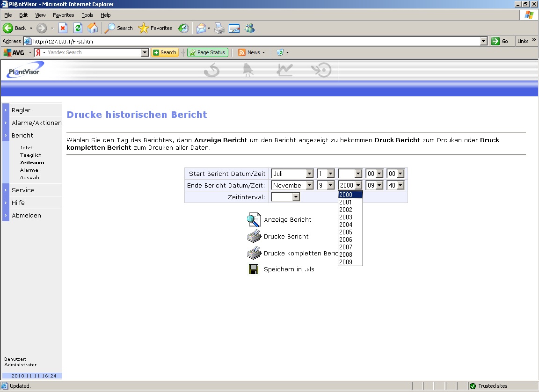Open the Taeglich report link
This screenshot has height=392, width=539.
click(30, 155)
